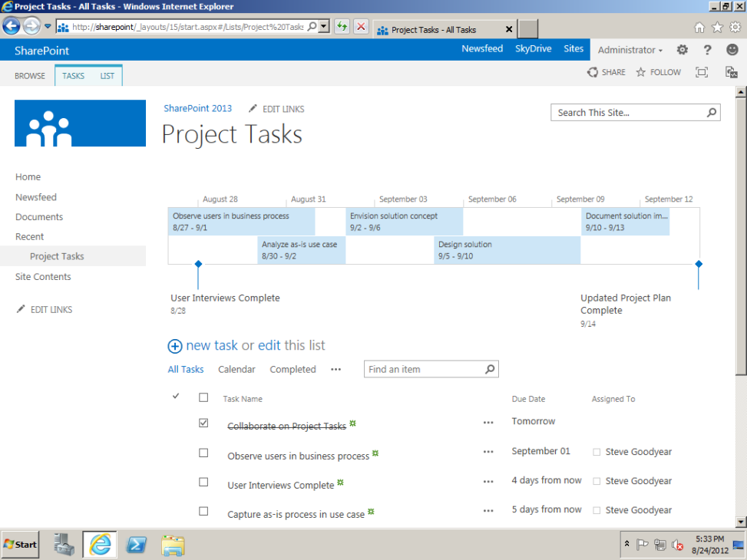747x560 pixels.
Task: Open the SharePoint settings gear
Action: click(682, 49)
